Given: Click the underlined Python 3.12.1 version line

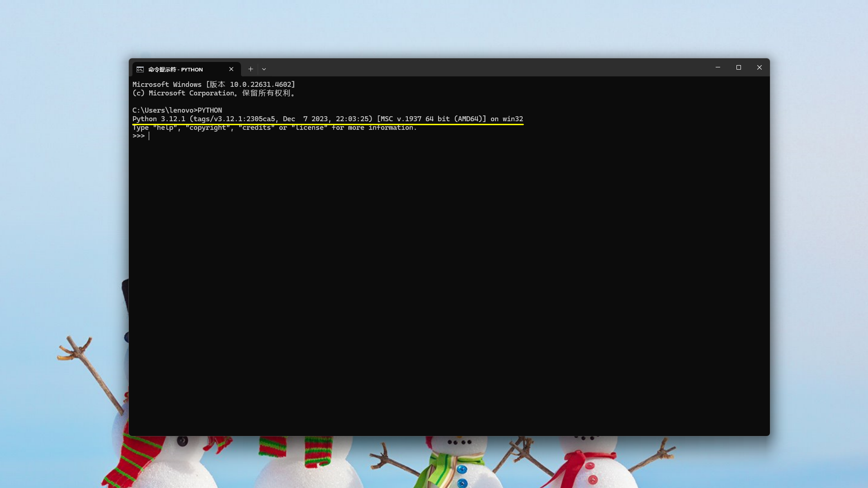Looking at the screenshot, I should pyautogui.click(x=328, y=119).
